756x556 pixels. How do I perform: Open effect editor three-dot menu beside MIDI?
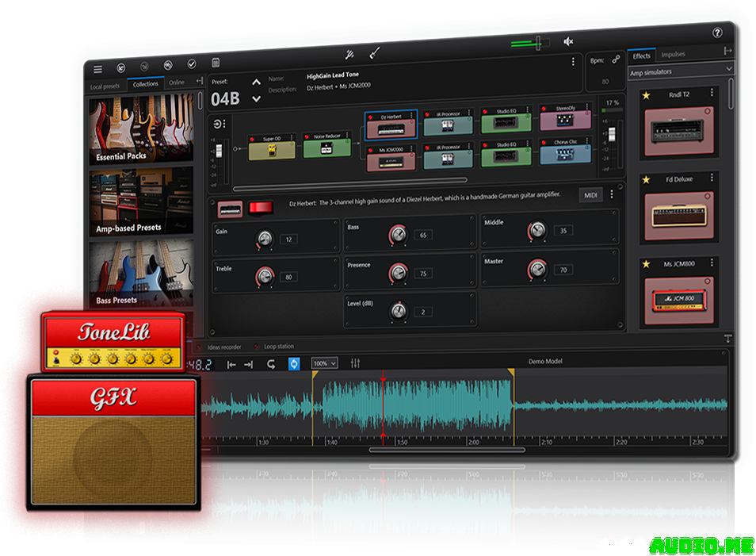pos(612,194)
